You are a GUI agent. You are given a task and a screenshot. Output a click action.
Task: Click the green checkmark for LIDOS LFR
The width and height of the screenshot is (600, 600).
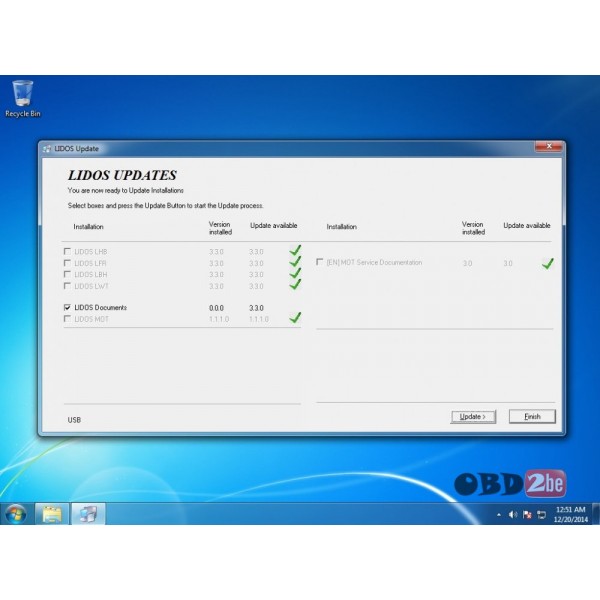[x=295, y=262]
